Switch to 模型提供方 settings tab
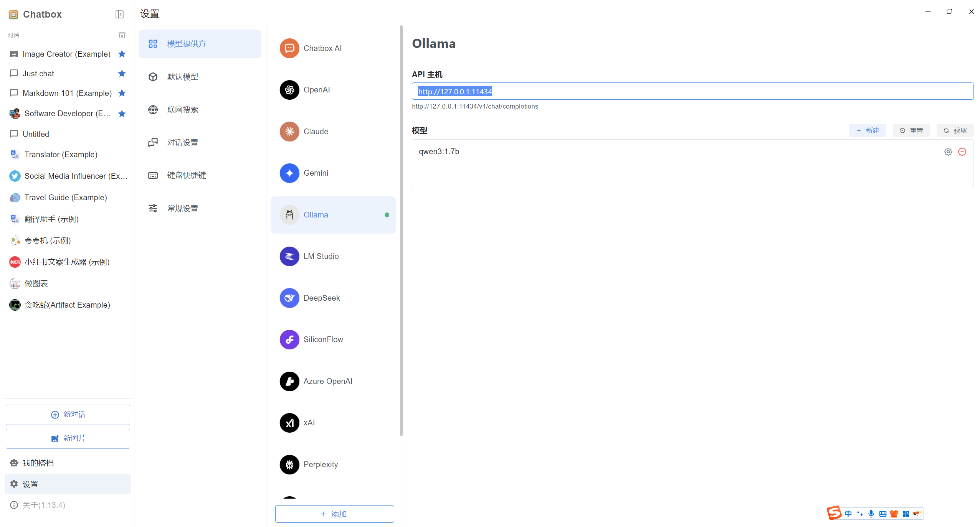980x527 pixels. [x=200, y=44]
